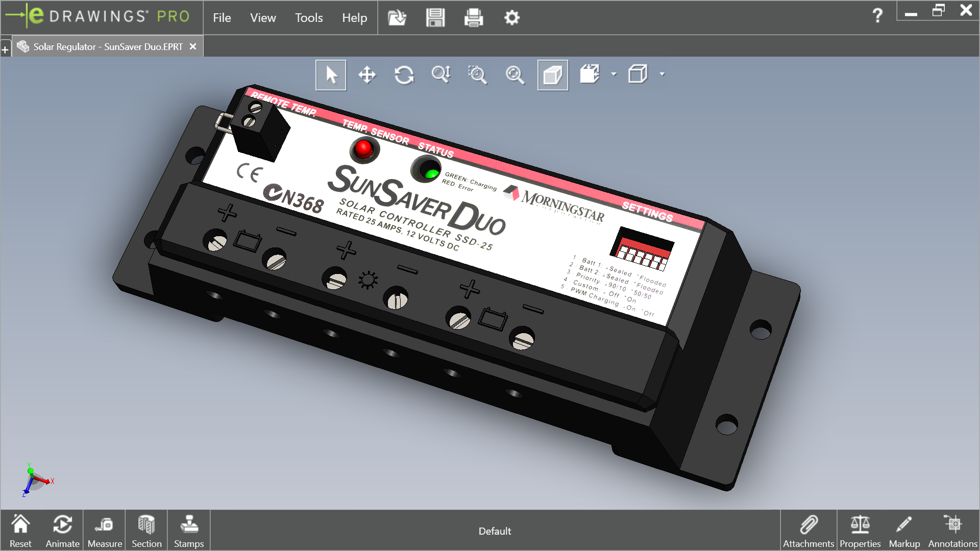Expand the view orientation dropdown arrow
The height and width of the screenshot is (551, 980).
614,74
